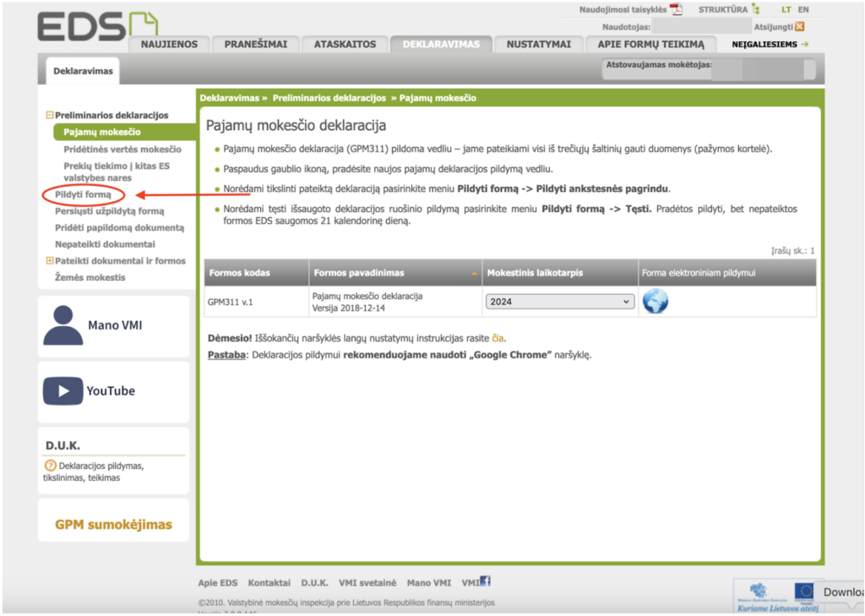865x616 pixels.
Task: Click the Facebook icon in footer
Action: (485, 581)
